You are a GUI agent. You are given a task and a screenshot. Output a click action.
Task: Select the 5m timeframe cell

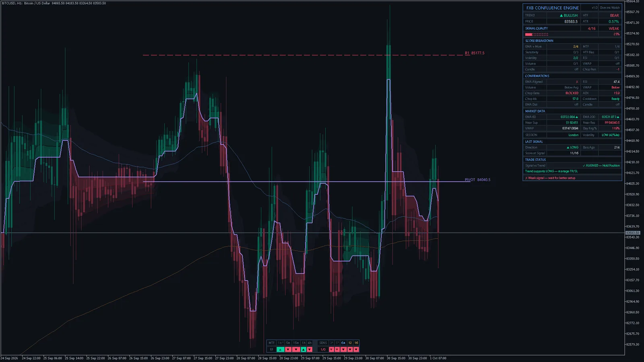pyautogui.click(x=288, y=343)
